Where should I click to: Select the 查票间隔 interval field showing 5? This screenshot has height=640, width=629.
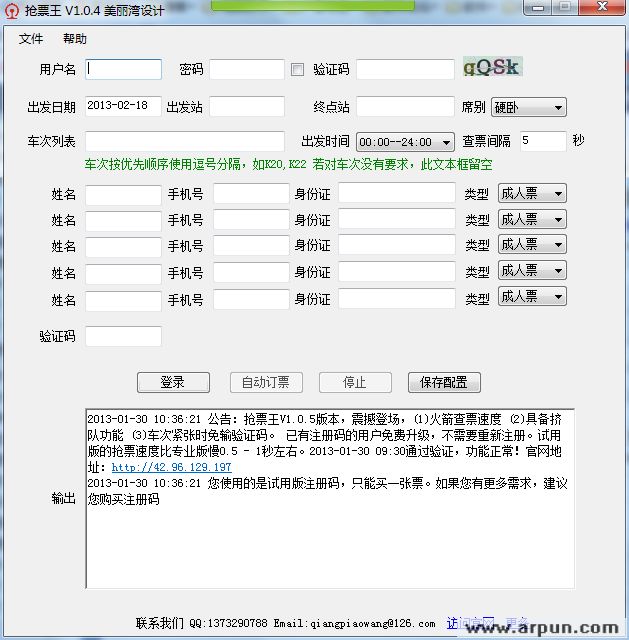coord(541,141)
